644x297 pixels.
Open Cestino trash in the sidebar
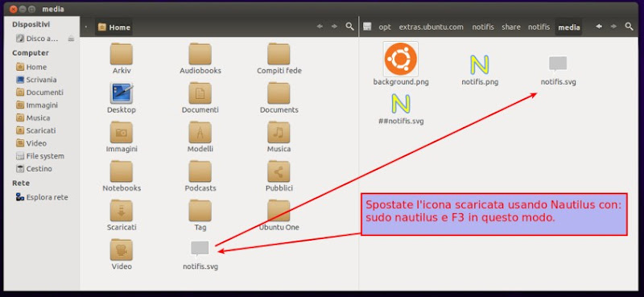coord(34,169)
